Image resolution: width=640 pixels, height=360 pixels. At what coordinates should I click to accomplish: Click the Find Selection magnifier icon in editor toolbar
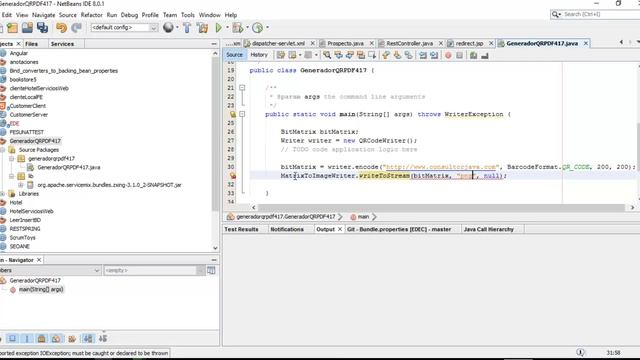coord(327,55)
